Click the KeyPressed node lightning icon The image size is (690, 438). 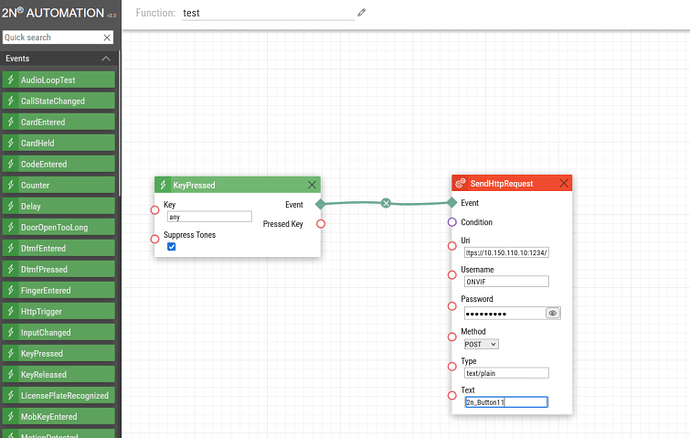pyautogui.click(x=162, y=185)
